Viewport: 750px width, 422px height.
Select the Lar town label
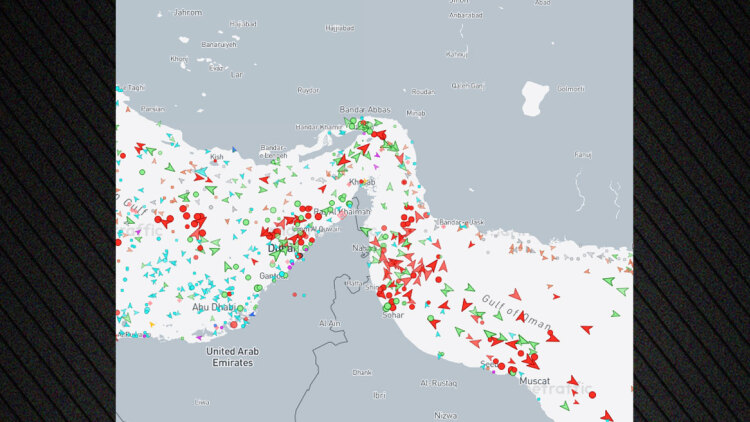point(237,75)
